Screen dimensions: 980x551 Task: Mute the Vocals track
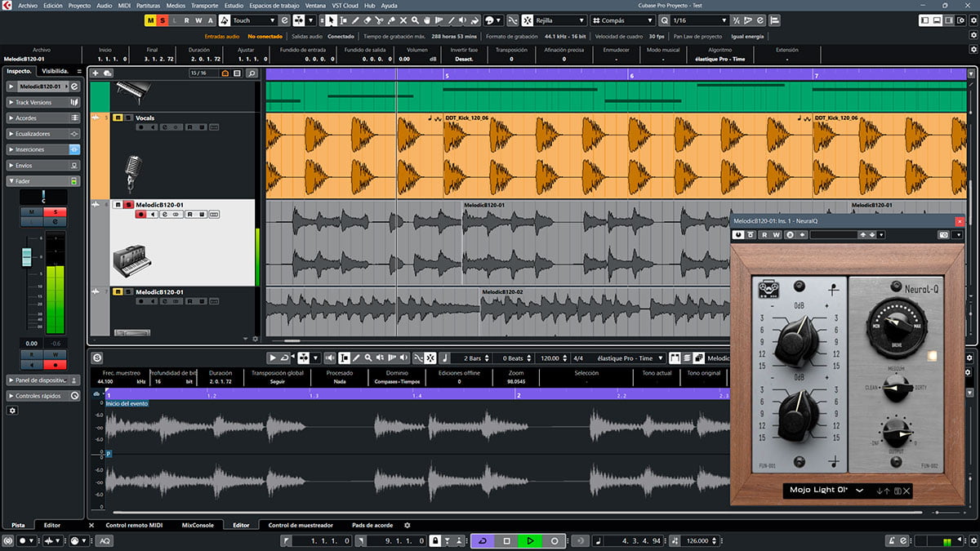[x=118, y=118]
